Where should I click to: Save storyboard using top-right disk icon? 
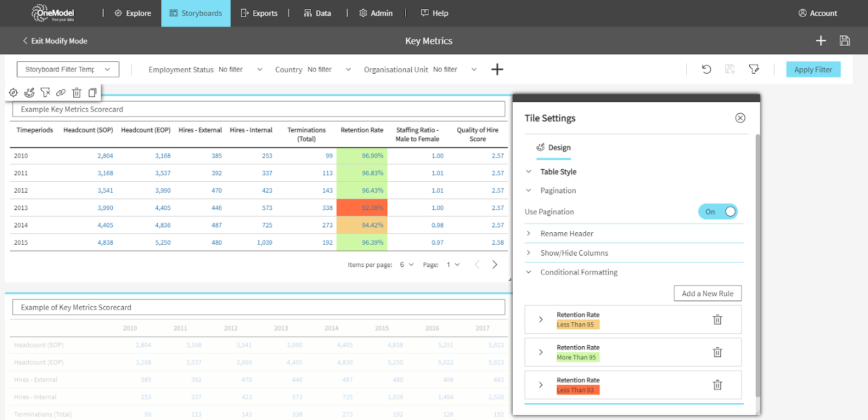pyautogui.click(x=844, y=41)
